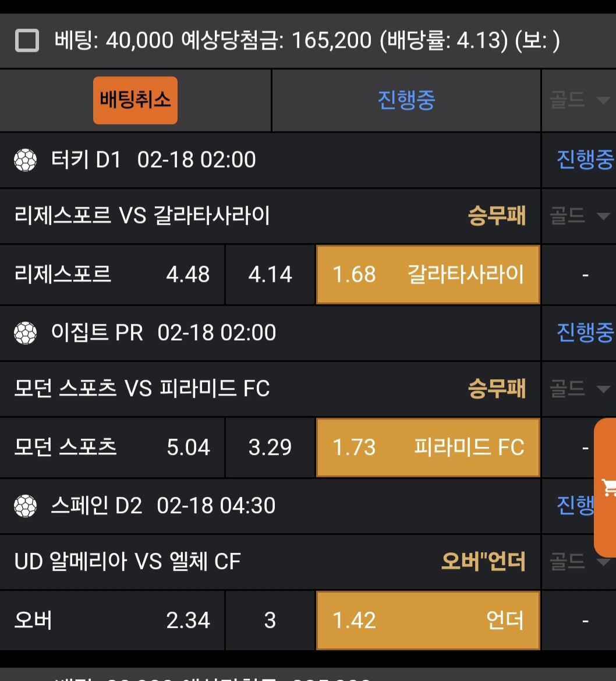Click 진행중 status link in header row
The width and height of the screenshot is (616, 681).
coord(406,100)
